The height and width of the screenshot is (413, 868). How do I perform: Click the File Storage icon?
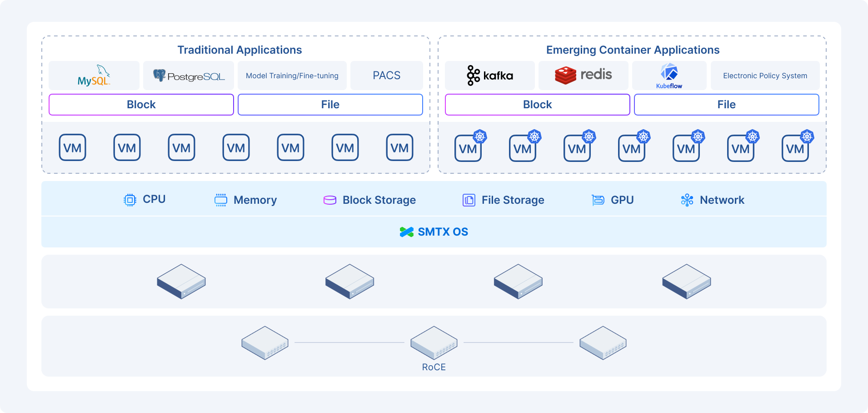coord(469,200)
